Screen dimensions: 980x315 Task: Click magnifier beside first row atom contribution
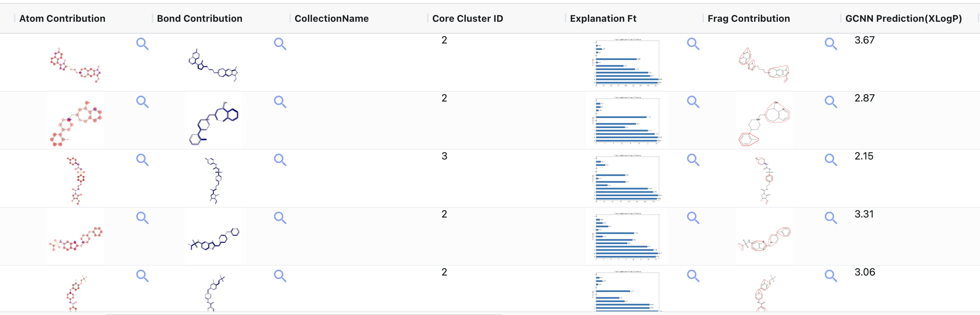142,44
